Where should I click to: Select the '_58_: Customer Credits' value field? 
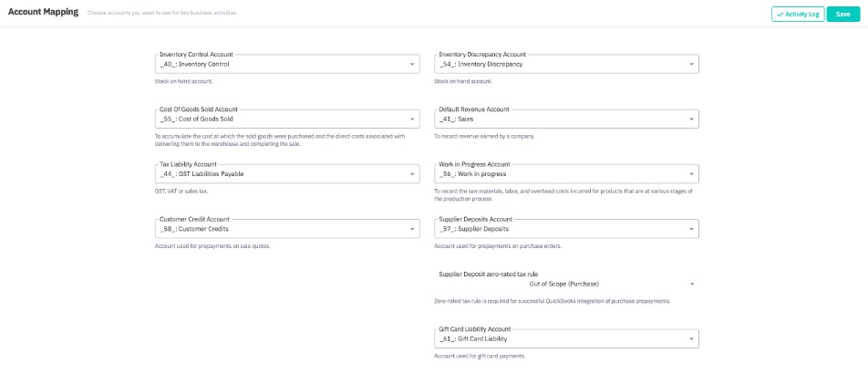(274, 229)
